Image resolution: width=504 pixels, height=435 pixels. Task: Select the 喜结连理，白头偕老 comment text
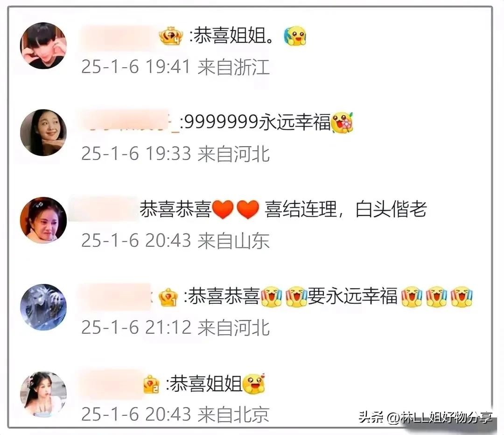[345, 209]
